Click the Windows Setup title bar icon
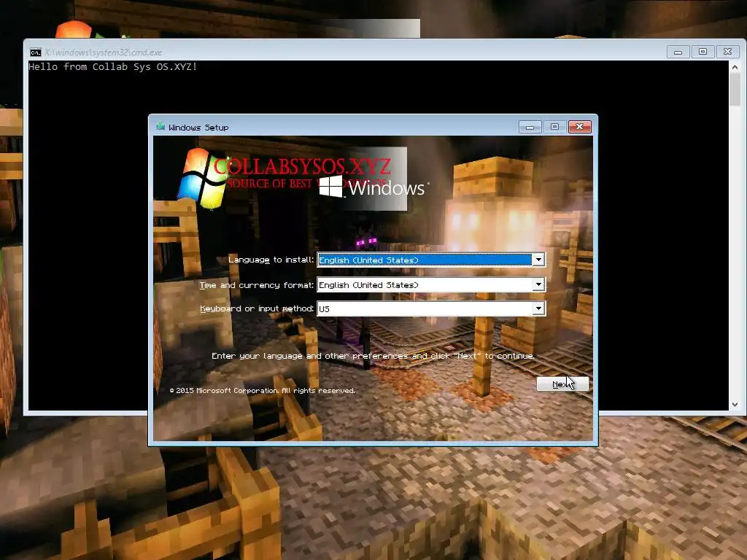747x560 pixels. click(160, 127)
